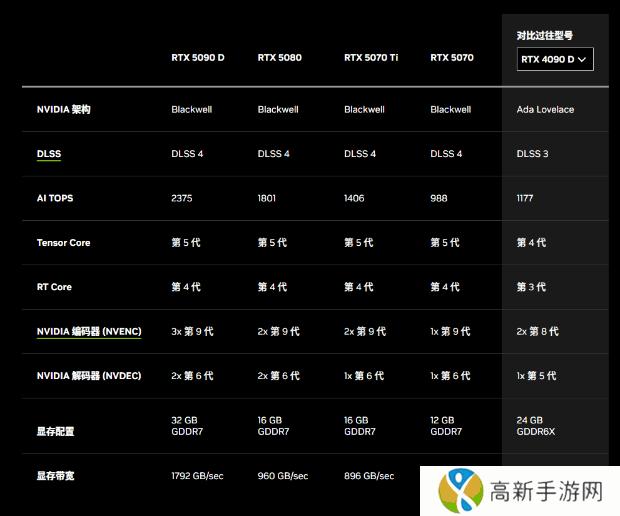Click the NVIDIA 解码器 (NVDEC) row label

click(89, 375)
